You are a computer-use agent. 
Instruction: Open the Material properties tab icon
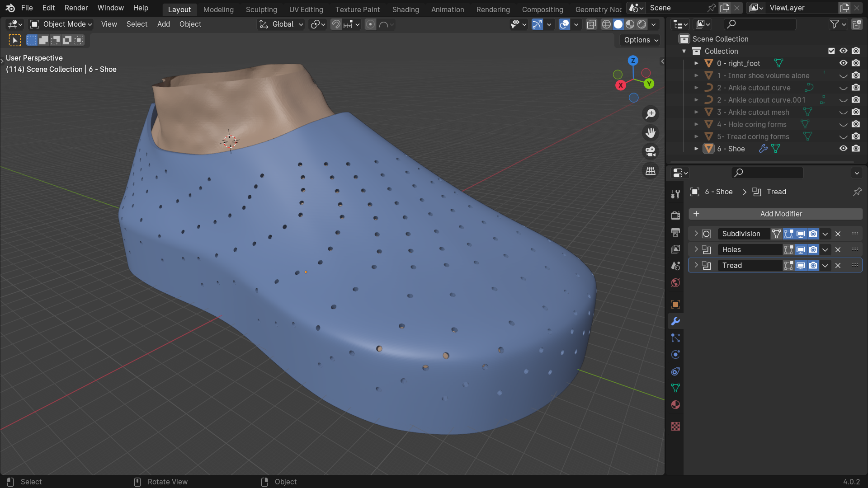[x=675, y=405]
